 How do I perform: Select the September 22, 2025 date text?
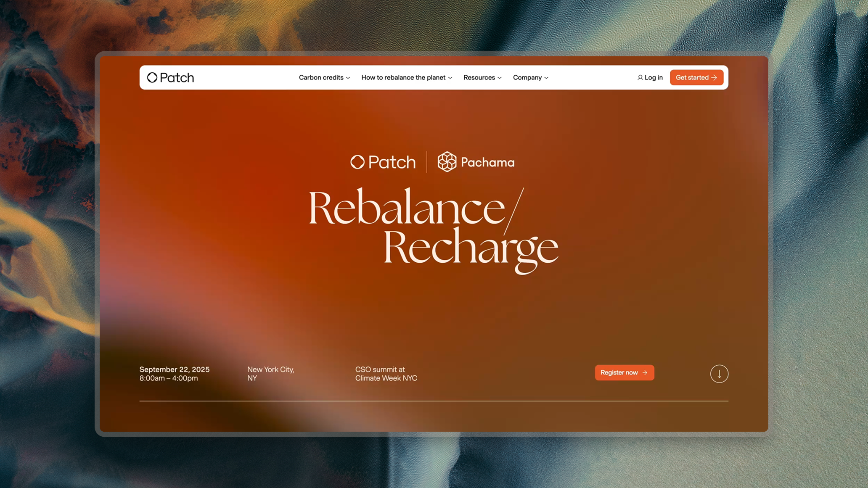[x=175, y=369]
